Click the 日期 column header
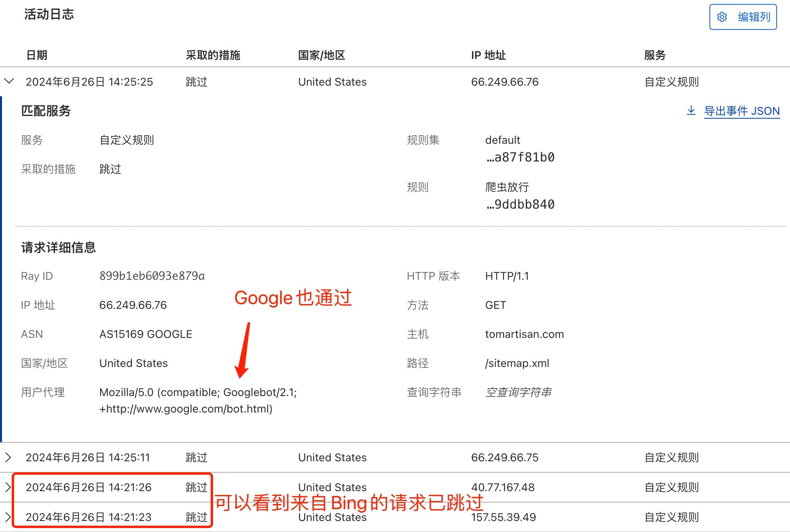790x532 pixels. click(x=37, y=55)
